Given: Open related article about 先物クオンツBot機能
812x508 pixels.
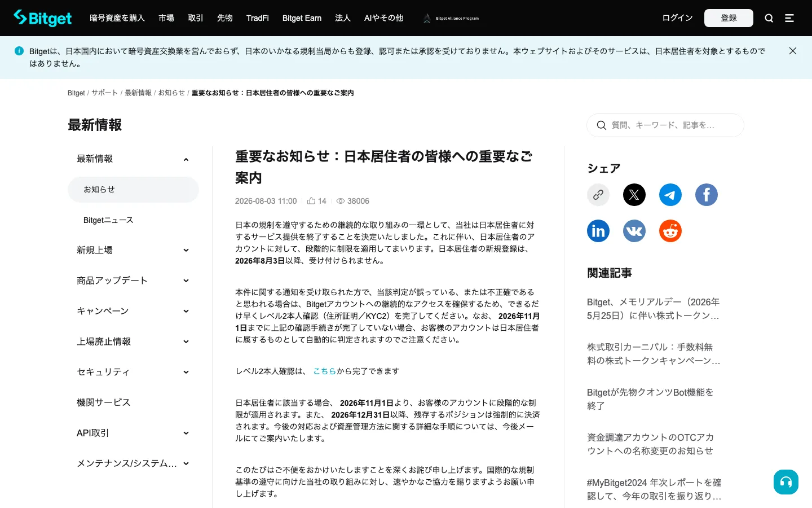Looking at the screenshot, I should tap(650, 399).
